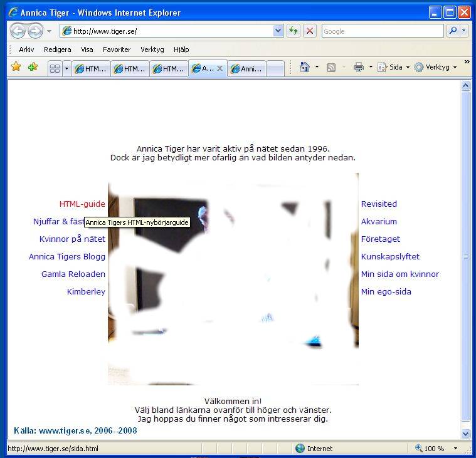Open Annica Tigers Blogg link

pos(66,257)
